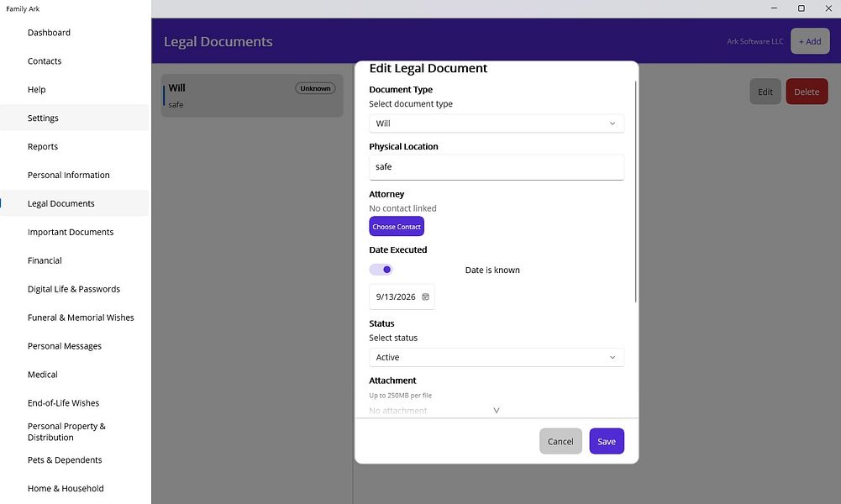The height and width of the screenshot is (504, 841).
Task: Select Personal Information in sidebar
Action: point(75,175)
